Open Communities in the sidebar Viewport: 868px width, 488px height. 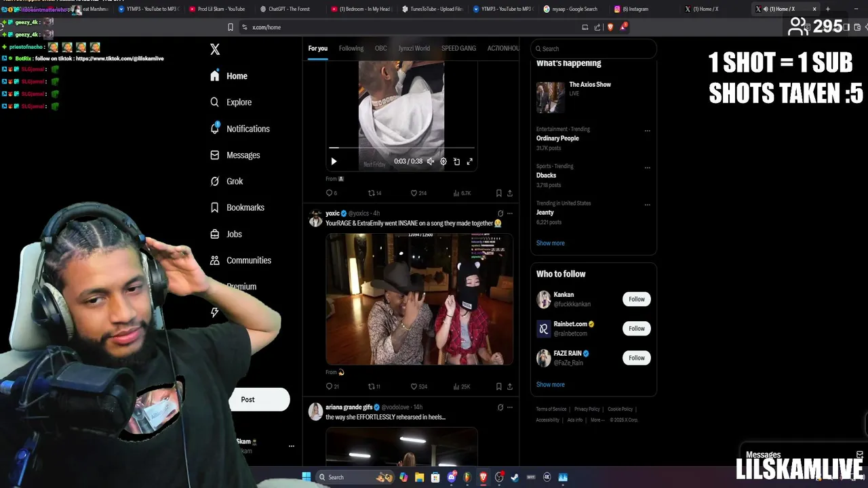(x=240, y=260)
